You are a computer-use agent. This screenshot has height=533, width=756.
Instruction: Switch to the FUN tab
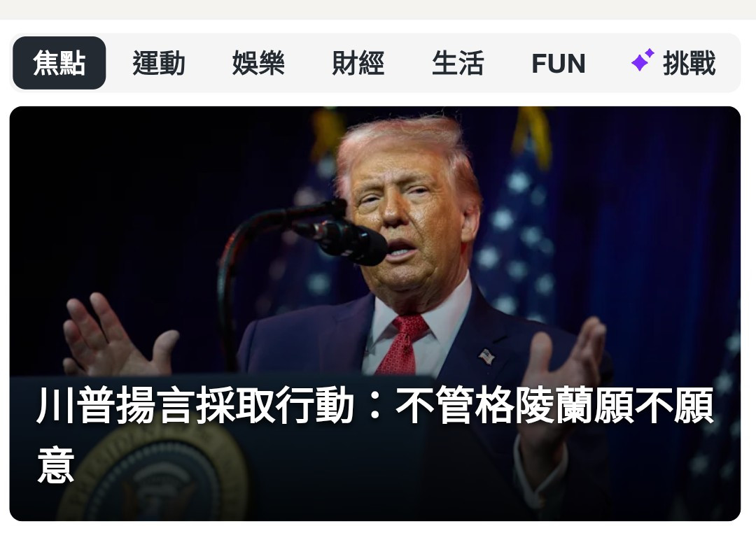click(559, 63)
